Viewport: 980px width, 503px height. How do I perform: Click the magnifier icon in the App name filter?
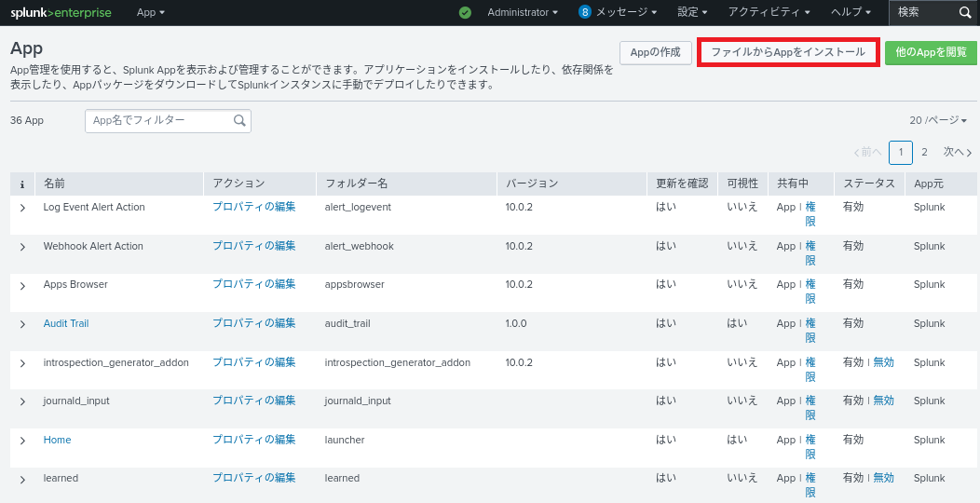tap(239, 121)
